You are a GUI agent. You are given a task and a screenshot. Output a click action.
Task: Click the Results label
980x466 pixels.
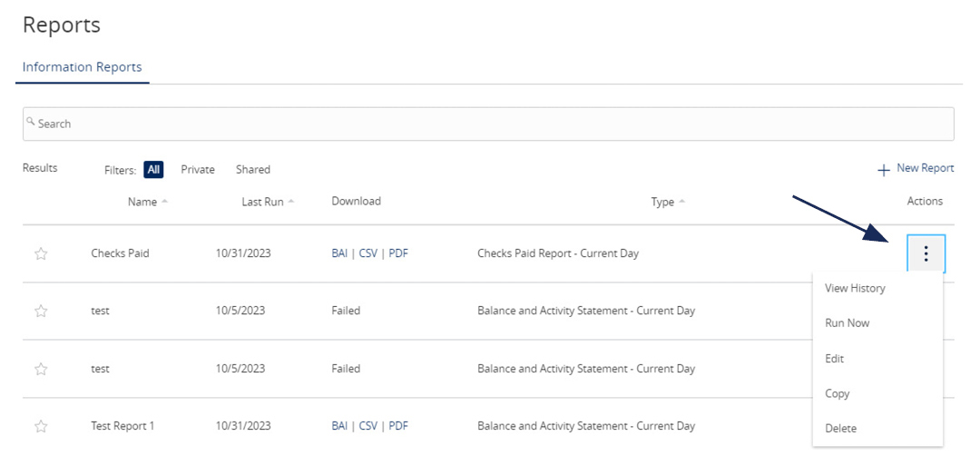40,168
